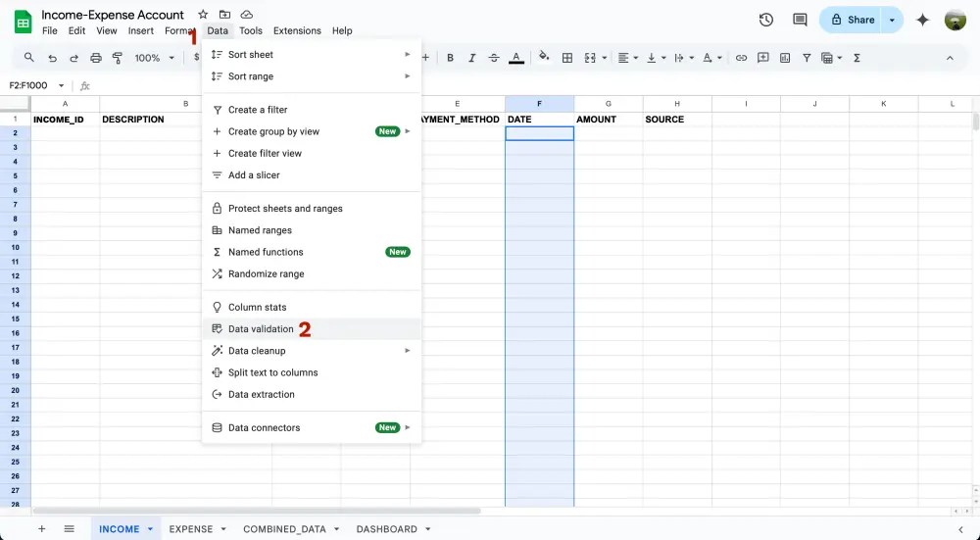Open the 100% zoom dropdown
The width and height of the screenshot is (980, 540).
click(154, 58)
